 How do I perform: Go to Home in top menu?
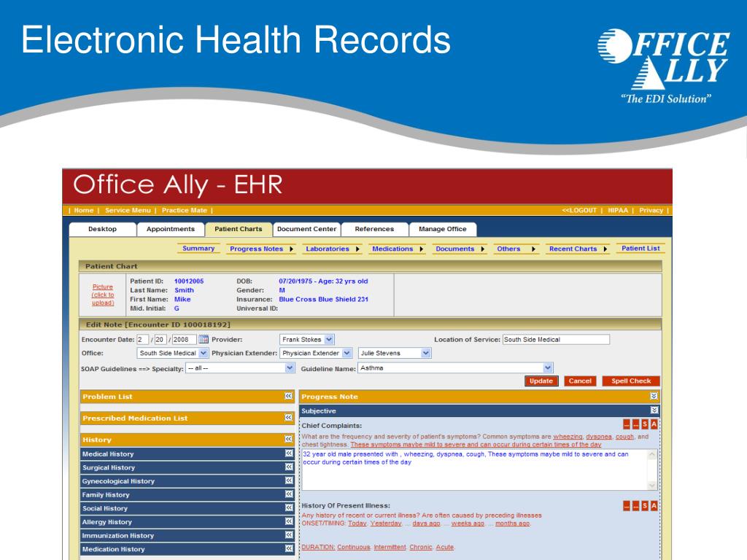(84, 210)
